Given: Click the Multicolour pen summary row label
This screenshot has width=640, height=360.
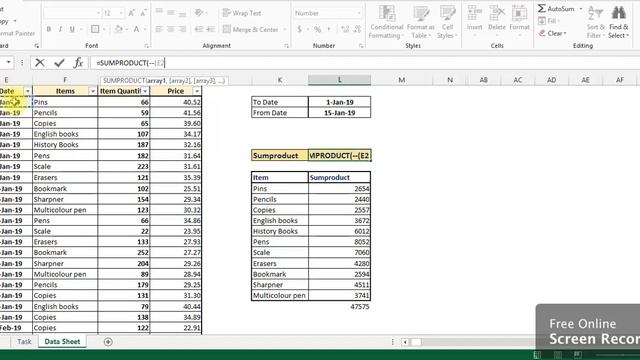Looking at the screenshot, I should pyautogui.click(x=280, y=296).
